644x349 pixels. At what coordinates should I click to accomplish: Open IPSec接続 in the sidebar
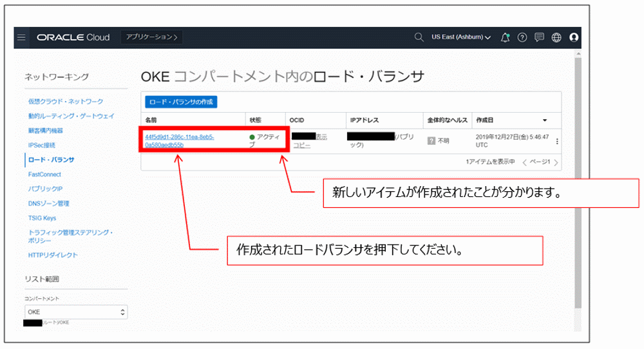click(x=41, y=146)
